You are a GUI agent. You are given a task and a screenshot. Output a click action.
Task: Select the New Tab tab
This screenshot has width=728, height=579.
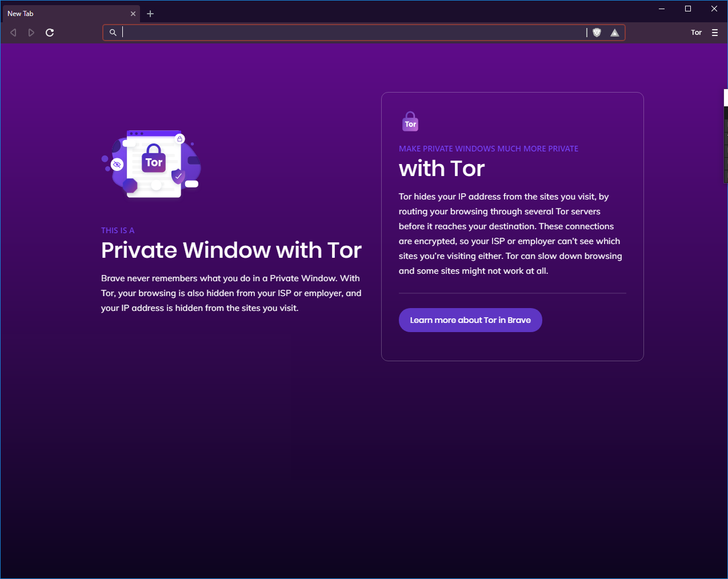(71, 14)
